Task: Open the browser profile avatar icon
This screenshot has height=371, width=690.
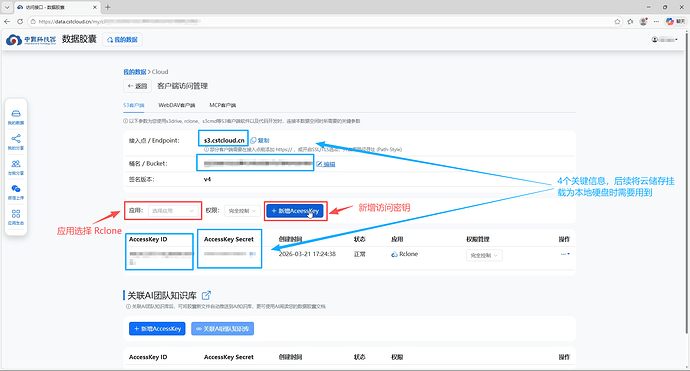Action: (643, 21)
